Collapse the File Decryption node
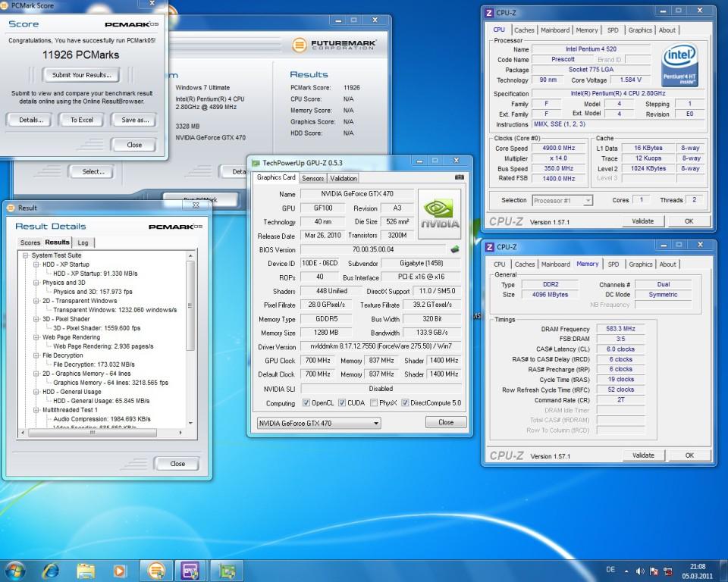The image size is (728, 582). click(36, 355)
